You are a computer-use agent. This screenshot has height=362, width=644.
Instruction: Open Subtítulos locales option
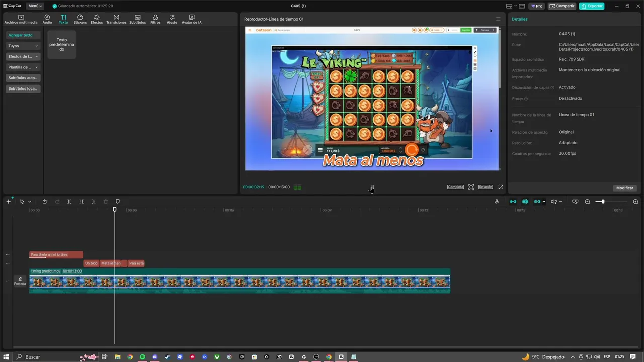[x=23, y=88]
